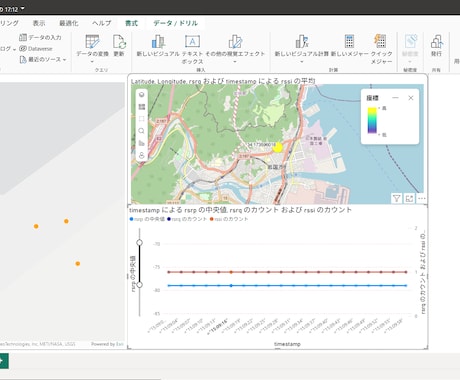This screenshot has width=460, height=380.
Task: Open the ヘルプ ribbon tab
Action: (x=102, y=23)
